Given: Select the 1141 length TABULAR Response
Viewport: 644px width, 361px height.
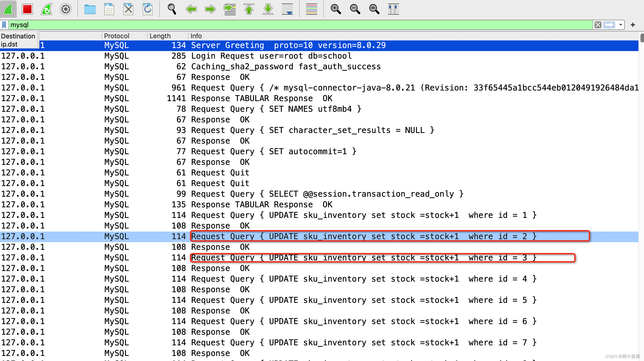Looking at the screenshot, I should [x=319, y=98].
